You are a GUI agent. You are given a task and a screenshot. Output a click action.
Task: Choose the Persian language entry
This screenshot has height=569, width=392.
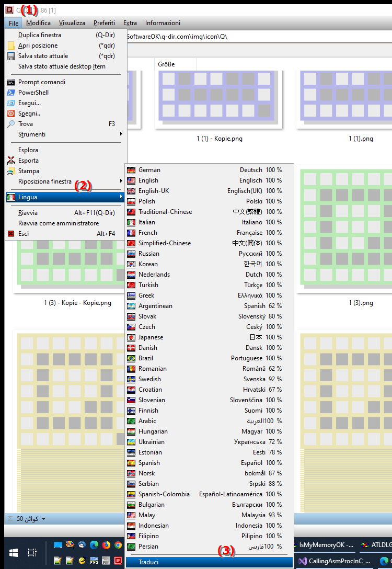click(x=209, y=547)
